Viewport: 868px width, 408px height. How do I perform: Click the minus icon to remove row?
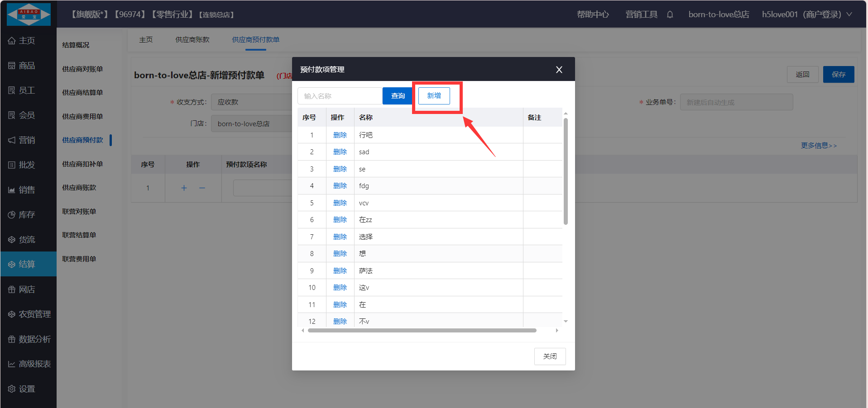202,188
